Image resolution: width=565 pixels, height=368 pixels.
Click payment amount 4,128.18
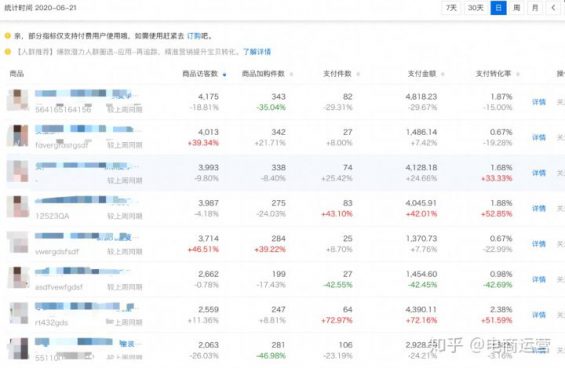pyautogui.click(x=421, y=168)
